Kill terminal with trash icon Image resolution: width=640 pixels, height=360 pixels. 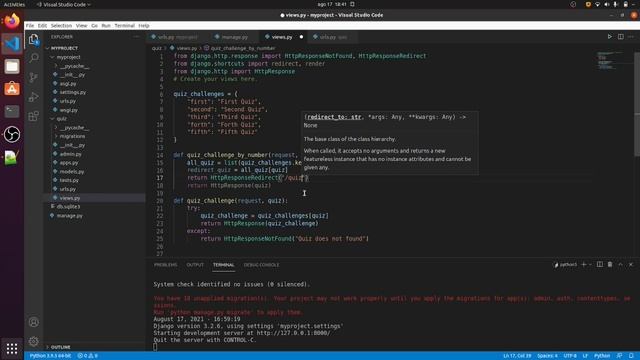point(610,264)
